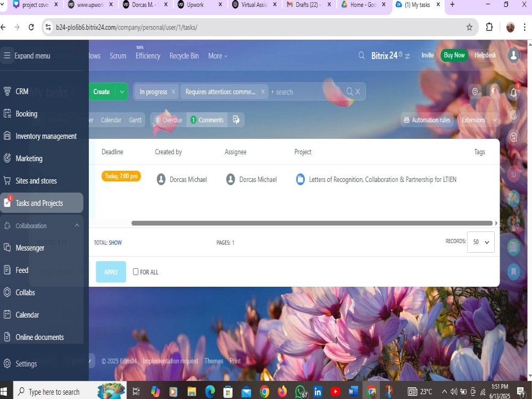Open the Efficiency tab
This screenshot has width=532, height=399.
(x=147, y=56)
